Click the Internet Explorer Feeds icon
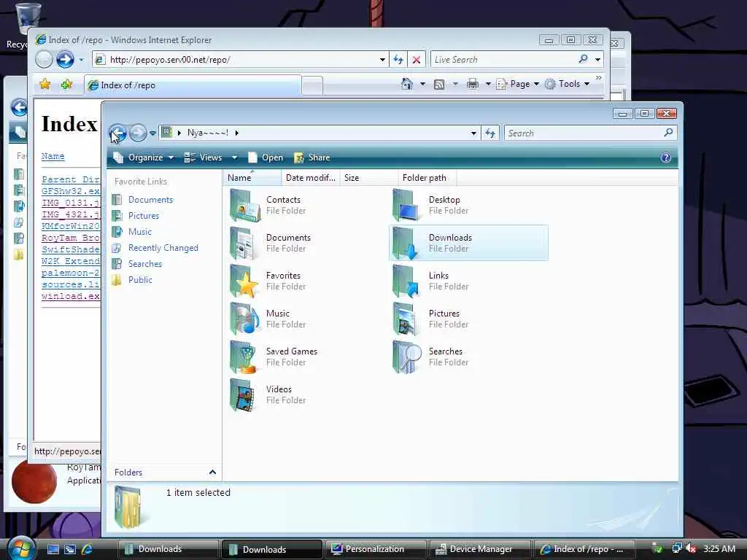The height and width of the screenshot is (560, 747). pyautogui.click(x=439, y=85)
